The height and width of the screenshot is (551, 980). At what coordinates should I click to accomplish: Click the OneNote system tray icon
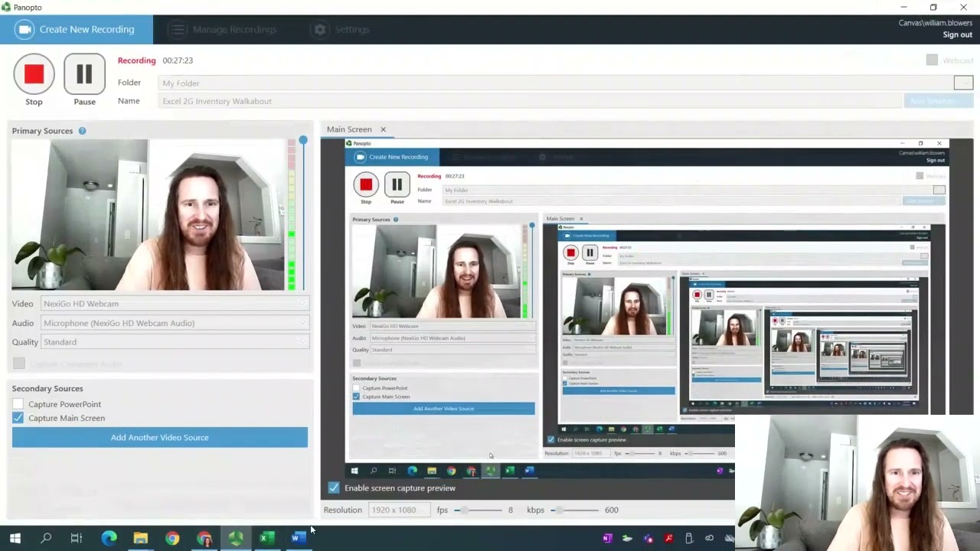click(x=607, y=538)
